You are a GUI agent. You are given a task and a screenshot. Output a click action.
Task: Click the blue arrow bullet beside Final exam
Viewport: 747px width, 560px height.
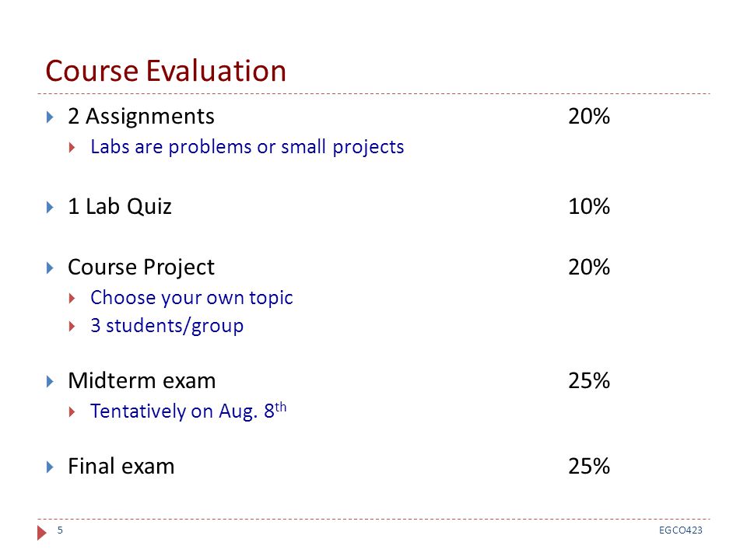pyautogui.click(x=50, y=467)
